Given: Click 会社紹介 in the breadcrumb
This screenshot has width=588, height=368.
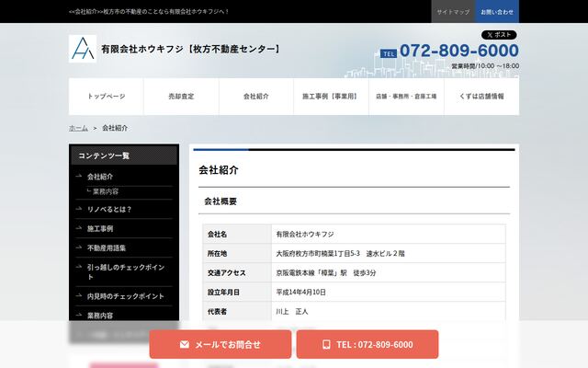Looking at the screenshot, I should [x=115, y=128].
